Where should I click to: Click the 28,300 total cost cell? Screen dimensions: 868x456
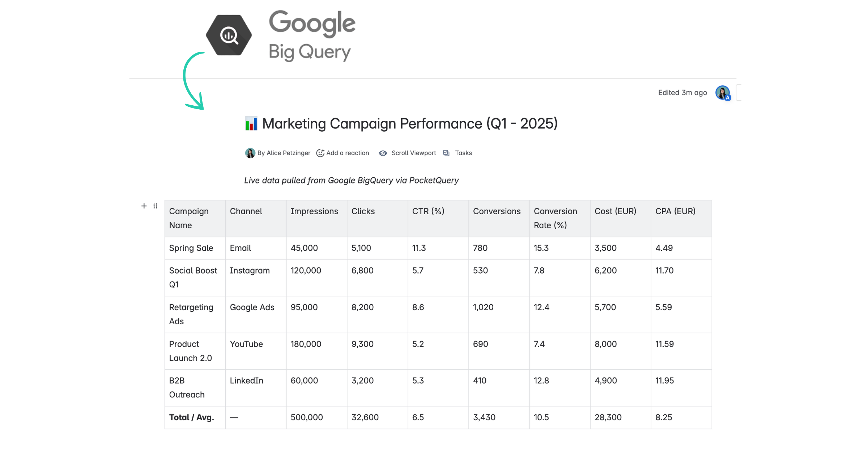click(x=621, y=418)
